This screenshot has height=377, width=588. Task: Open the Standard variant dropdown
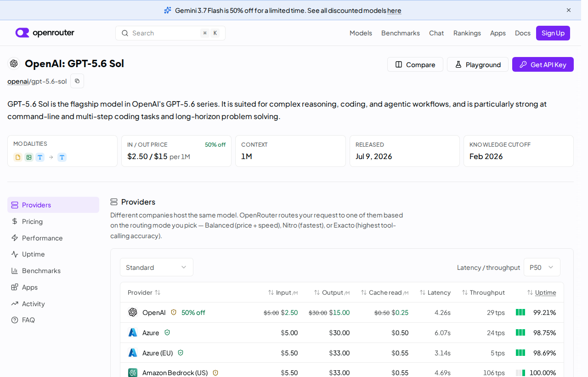[x=157, y=267]
